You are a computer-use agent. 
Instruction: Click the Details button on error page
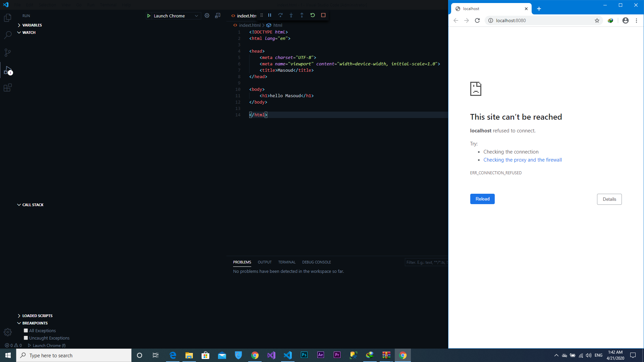609,199
